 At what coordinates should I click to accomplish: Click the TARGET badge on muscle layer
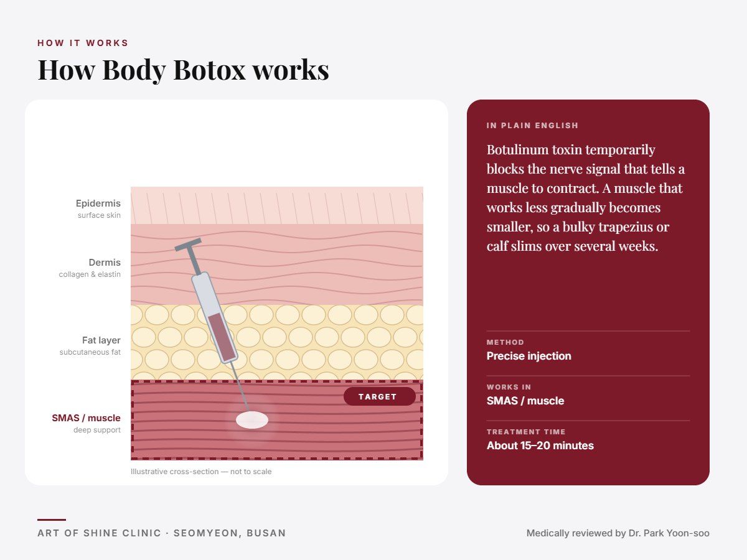379,396
